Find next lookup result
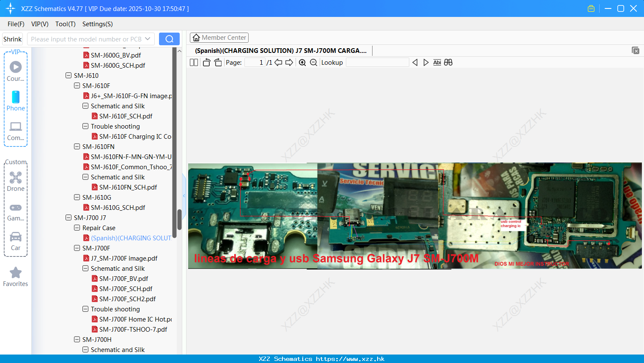The width and height of the screenshot is (644, 363). 426,62
